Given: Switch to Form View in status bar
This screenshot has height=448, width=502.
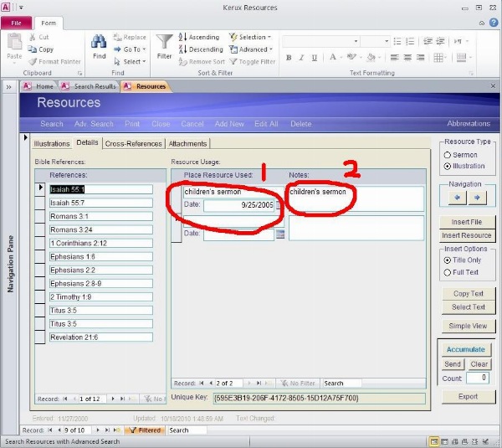Looking at the screenshot, I should pyautogui.click(x=433, y=441).
